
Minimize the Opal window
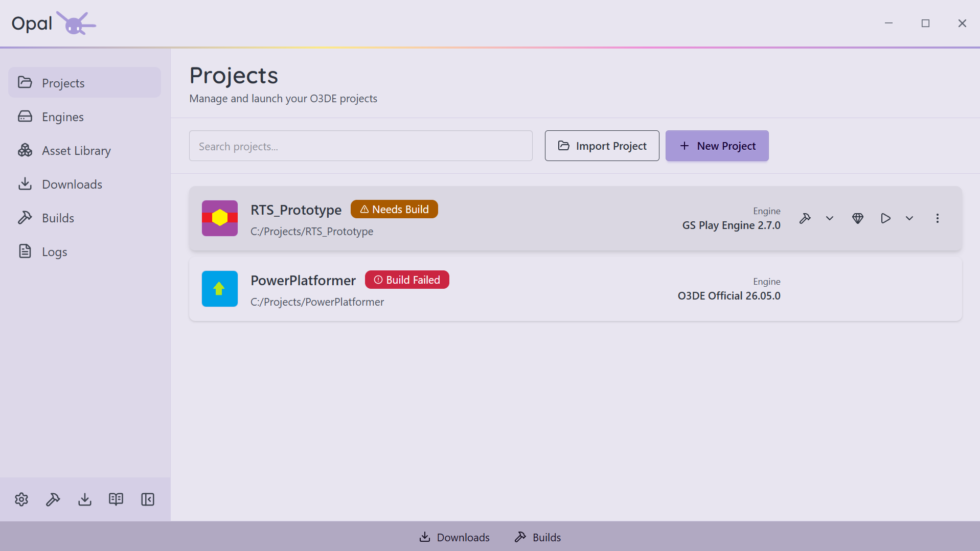point(888,24)
